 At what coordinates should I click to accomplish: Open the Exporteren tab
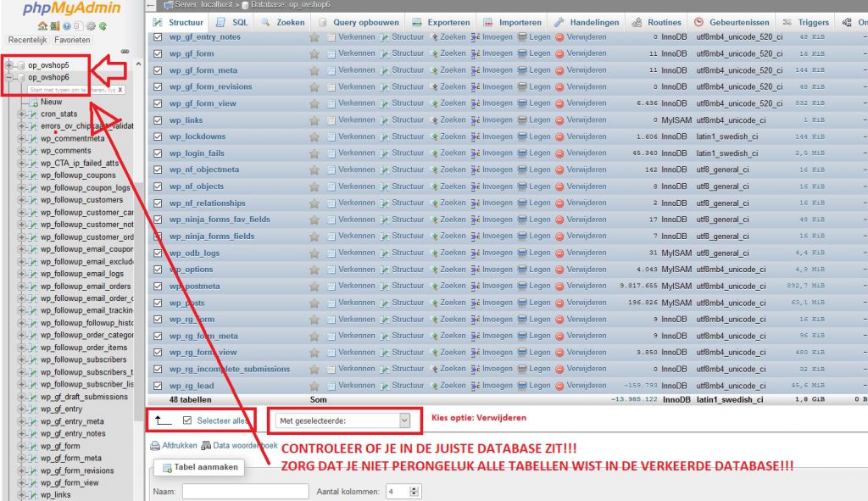442,23
